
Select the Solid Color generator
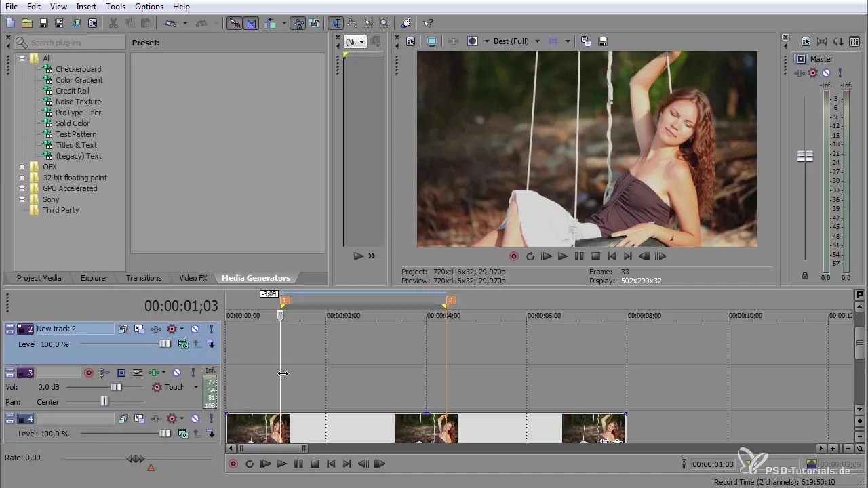tap(73, 123)
